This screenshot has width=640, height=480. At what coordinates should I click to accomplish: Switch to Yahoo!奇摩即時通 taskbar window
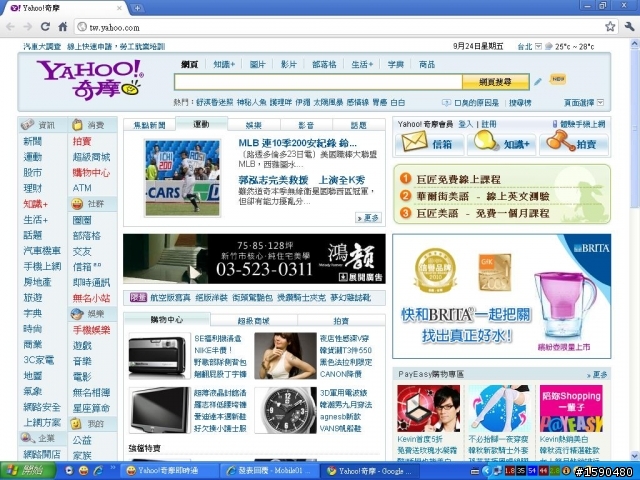tap(169, 471)
